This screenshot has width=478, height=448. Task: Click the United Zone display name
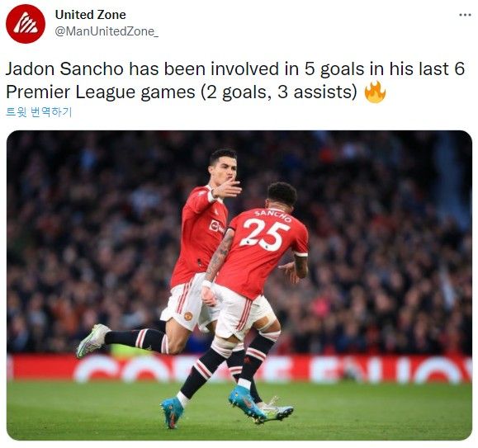tap(91, 15)
